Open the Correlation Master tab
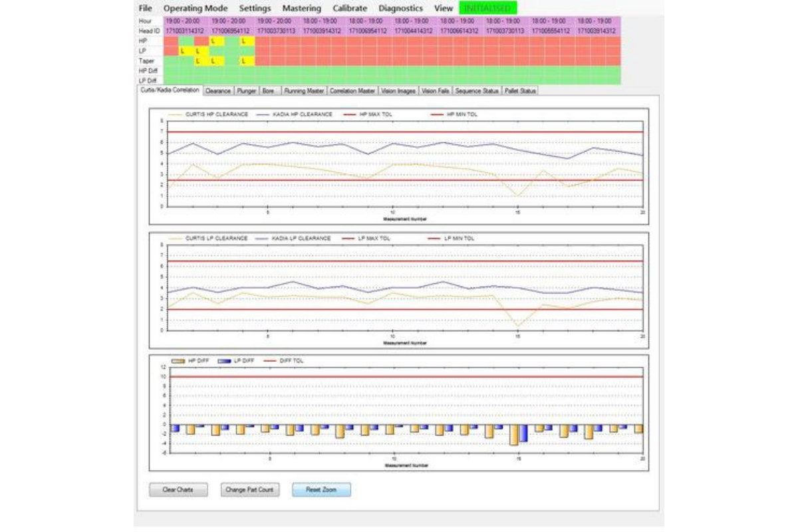The height and width of the screenshot is (532, 798). 352,90
